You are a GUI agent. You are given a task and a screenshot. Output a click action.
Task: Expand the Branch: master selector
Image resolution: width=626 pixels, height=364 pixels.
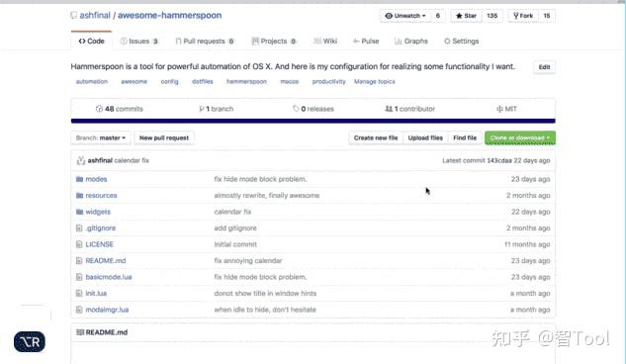point(101,137)
